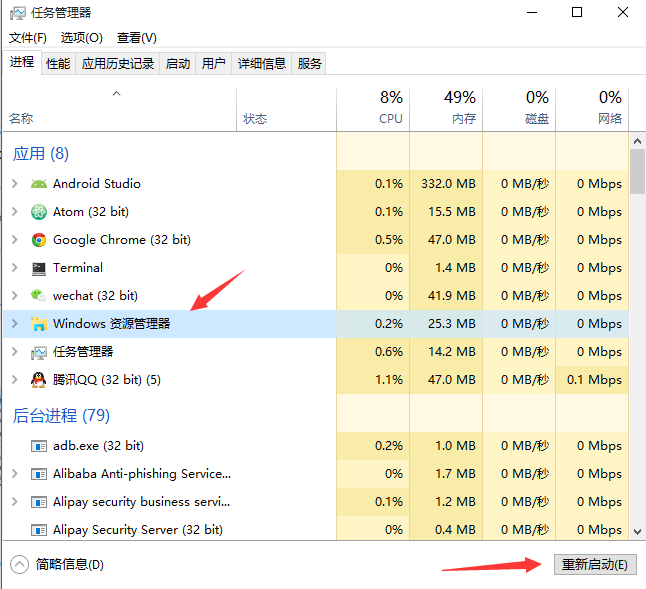Viewport: 646px width, 589px height.
Task: Select the 进程 tab
Action: pos(22,62)
